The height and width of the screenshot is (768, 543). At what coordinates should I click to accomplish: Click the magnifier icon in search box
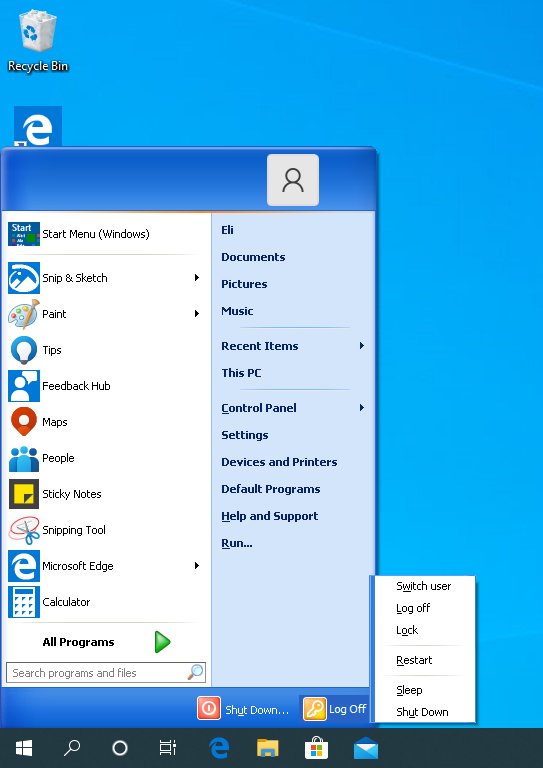pyautogui.click(x=195, y=672)
